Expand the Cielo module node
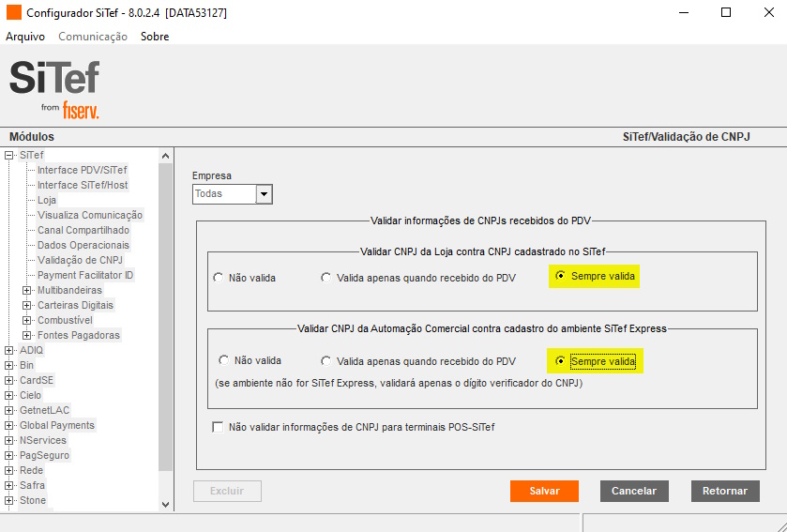The height and width of the screenshot is (532, 787). pyautogui.click(x=8, y=396)
